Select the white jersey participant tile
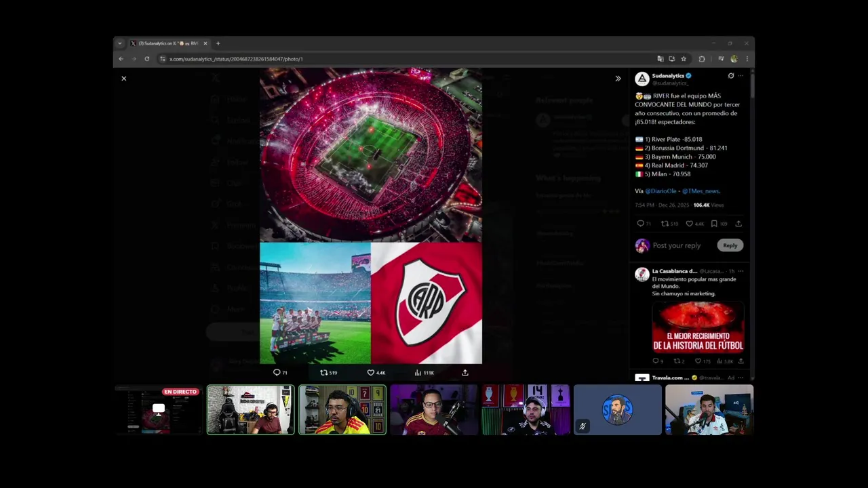The height and width of the screenshot is (488, 868). 709,410
